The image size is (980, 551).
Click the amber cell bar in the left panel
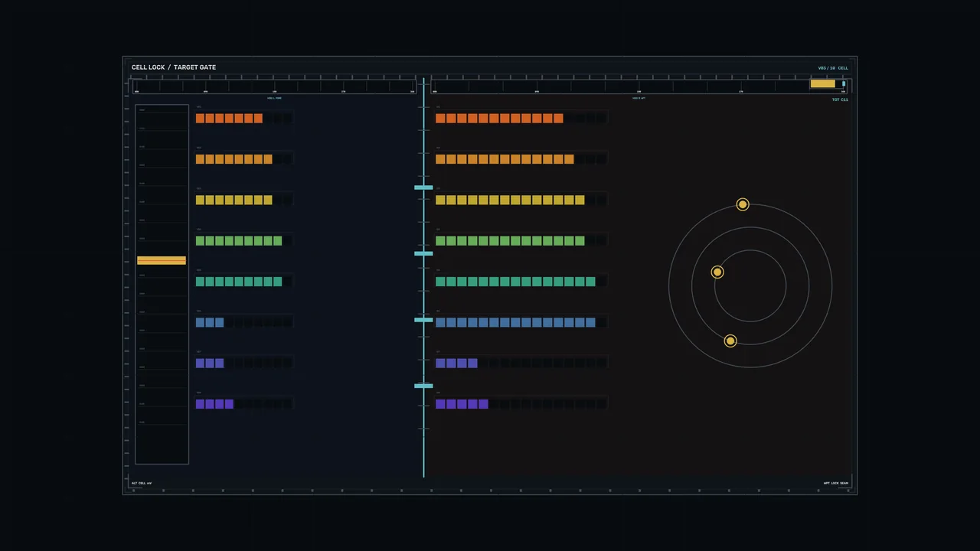(243, 159)
